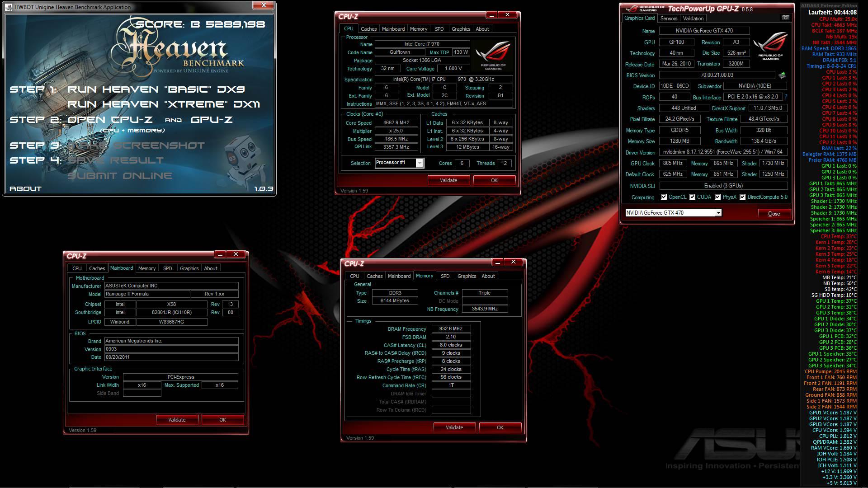Image resolution: width=868 pixels, height=488 pixels.
Task: Click the Driver Version field in GPU-Z
Action: (723, 152)
